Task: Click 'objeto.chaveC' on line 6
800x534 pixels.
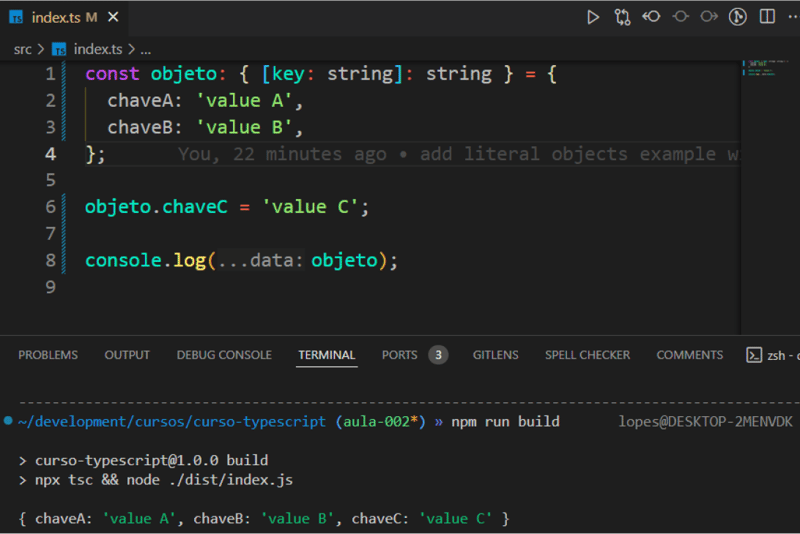Action: click(x=156, y=207)
